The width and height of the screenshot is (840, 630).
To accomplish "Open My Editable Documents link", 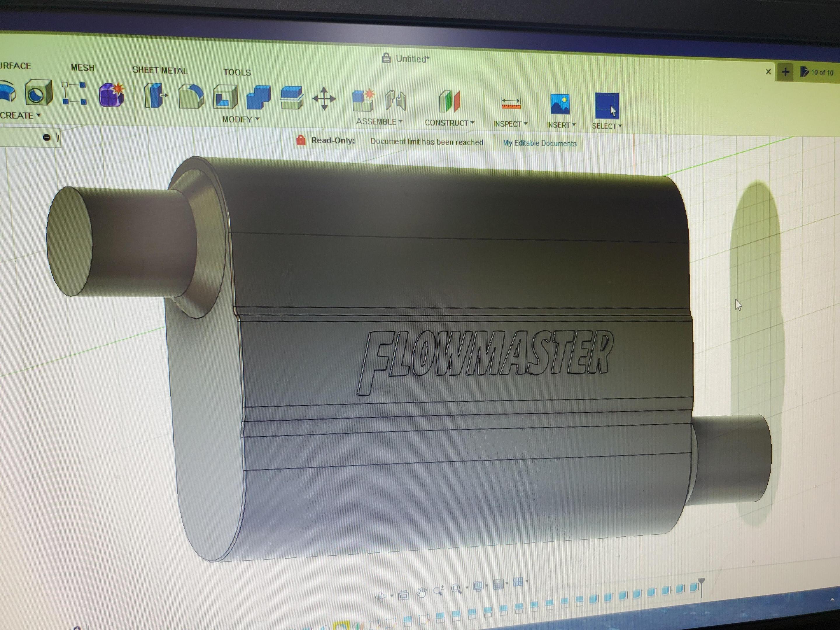I will (x=540, y=143).
